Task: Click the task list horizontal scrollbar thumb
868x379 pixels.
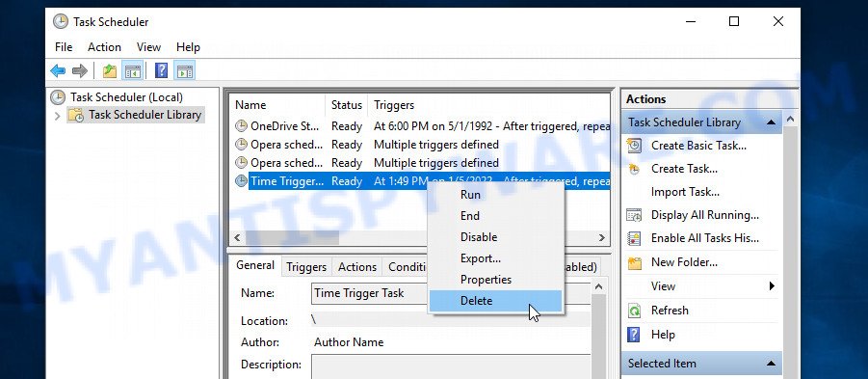Action: (292, 237)
